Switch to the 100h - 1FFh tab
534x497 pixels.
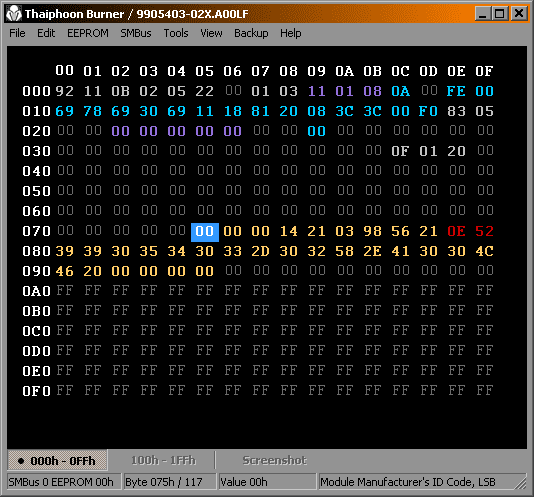tap(163, 461)
